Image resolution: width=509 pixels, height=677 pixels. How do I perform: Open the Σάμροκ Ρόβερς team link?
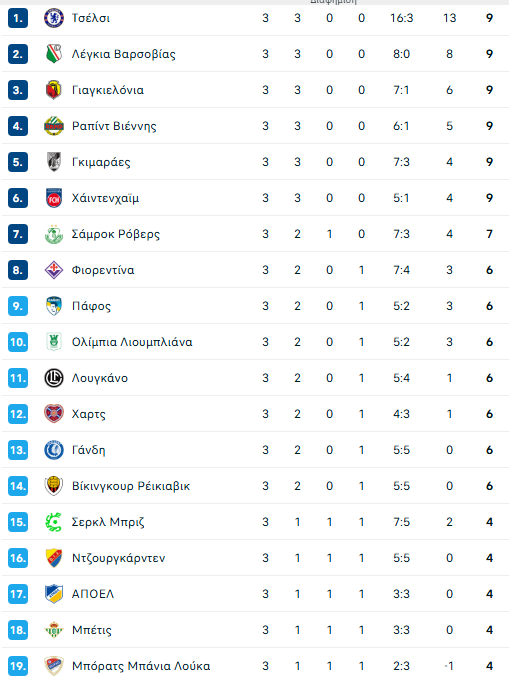click(116, 234)
